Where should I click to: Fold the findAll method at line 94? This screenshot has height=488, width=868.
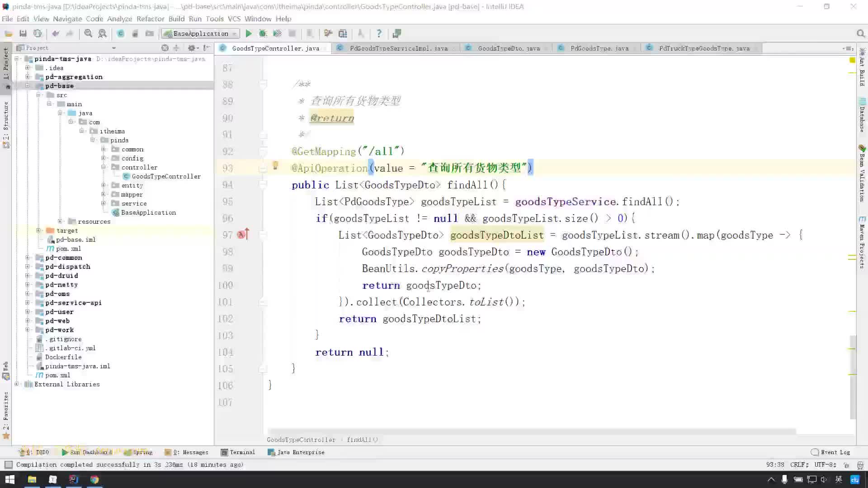[263, 185]
